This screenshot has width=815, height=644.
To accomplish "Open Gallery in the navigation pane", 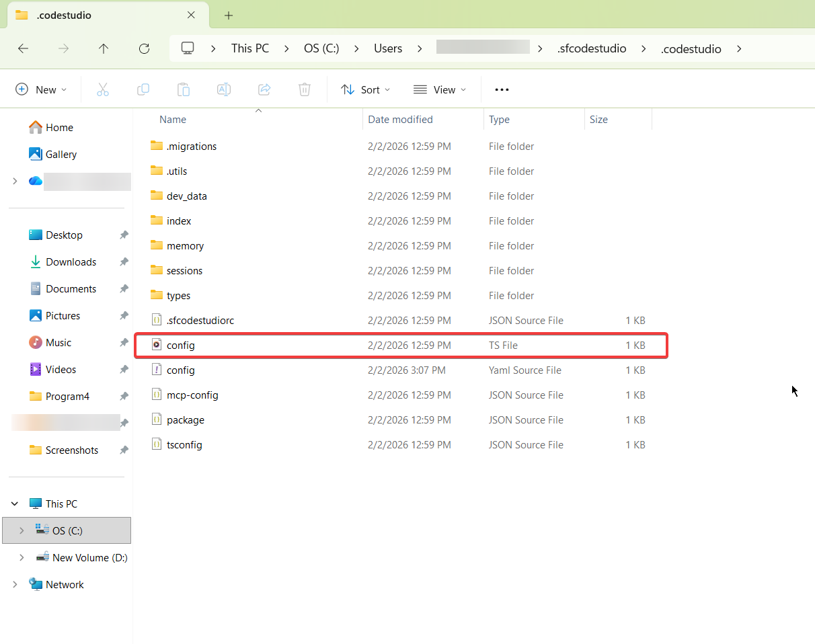I will tap(53, 155).
